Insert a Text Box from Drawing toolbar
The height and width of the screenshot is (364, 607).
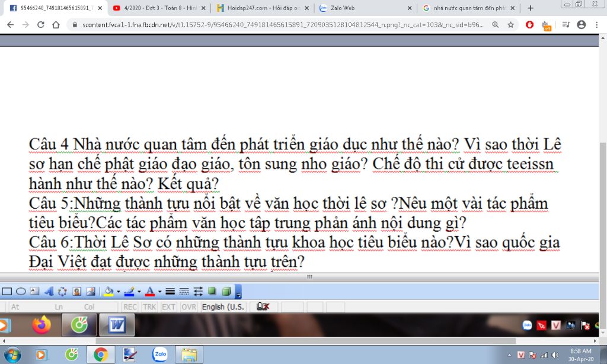(35, 291)
